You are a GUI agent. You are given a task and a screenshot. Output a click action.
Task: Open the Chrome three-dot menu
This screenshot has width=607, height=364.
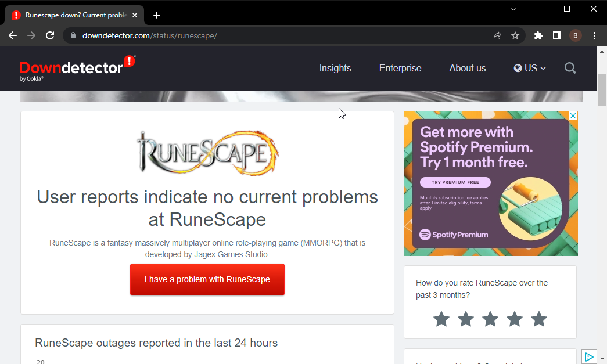pos(595,35)
